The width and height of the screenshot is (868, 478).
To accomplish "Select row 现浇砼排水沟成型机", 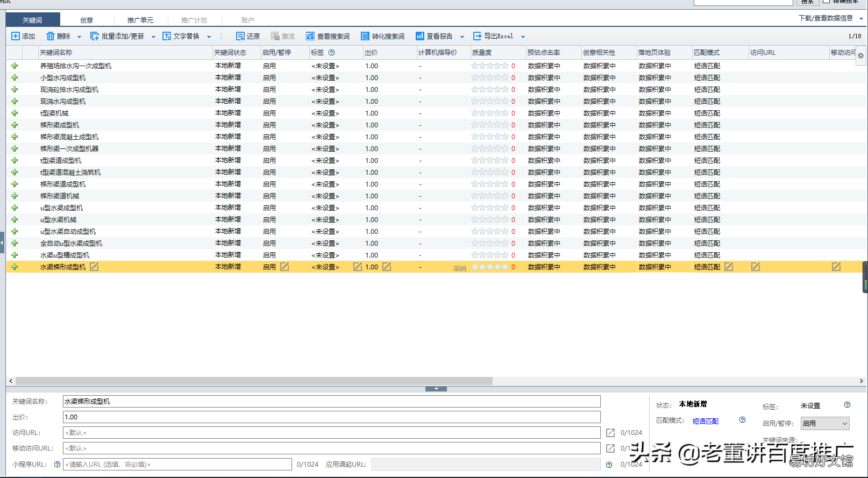I will point(433,89).
